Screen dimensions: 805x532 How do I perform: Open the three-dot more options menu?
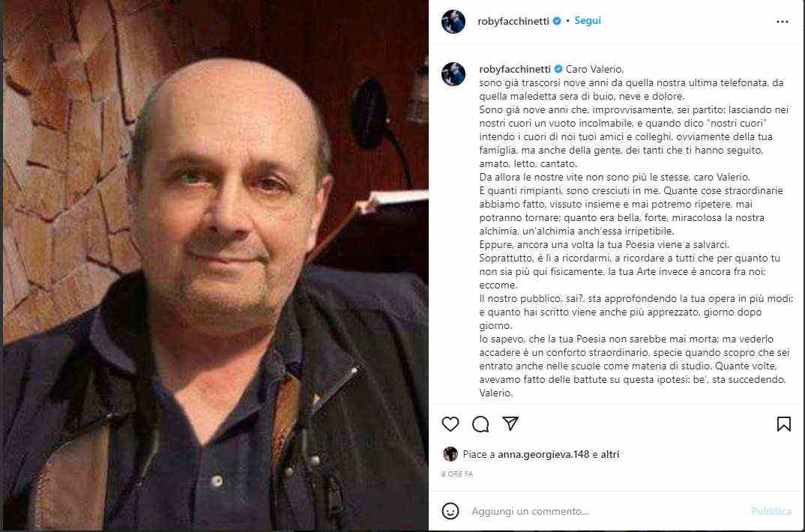[x=783, y=22]
